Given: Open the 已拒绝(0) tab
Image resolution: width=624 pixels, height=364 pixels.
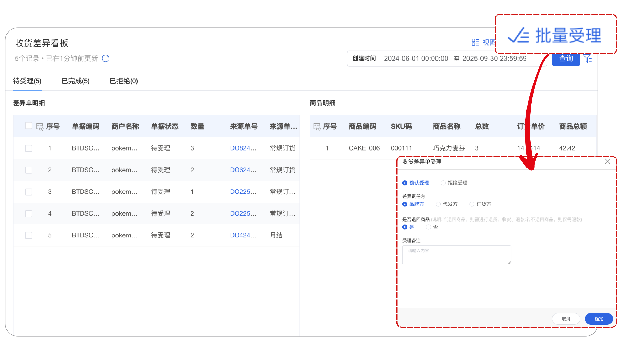Looking at the screenshot, I should tap(124, 81).
